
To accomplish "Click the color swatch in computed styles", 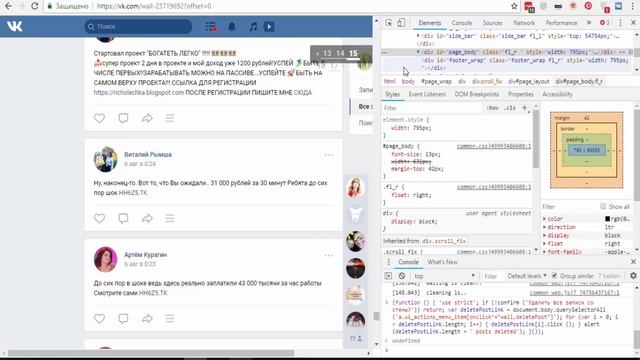I will 607,219.
